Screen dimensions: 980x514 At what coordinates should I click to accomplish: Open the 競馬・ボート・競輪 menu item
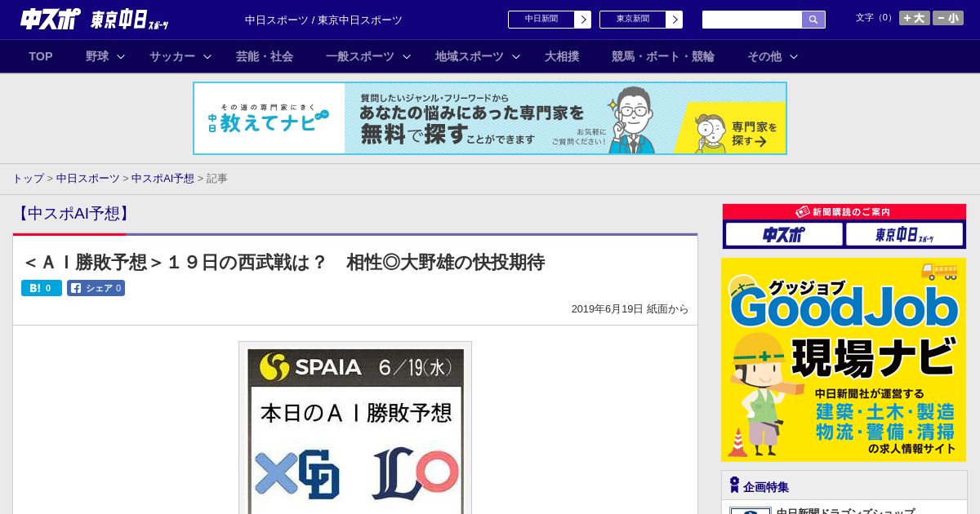663,56
